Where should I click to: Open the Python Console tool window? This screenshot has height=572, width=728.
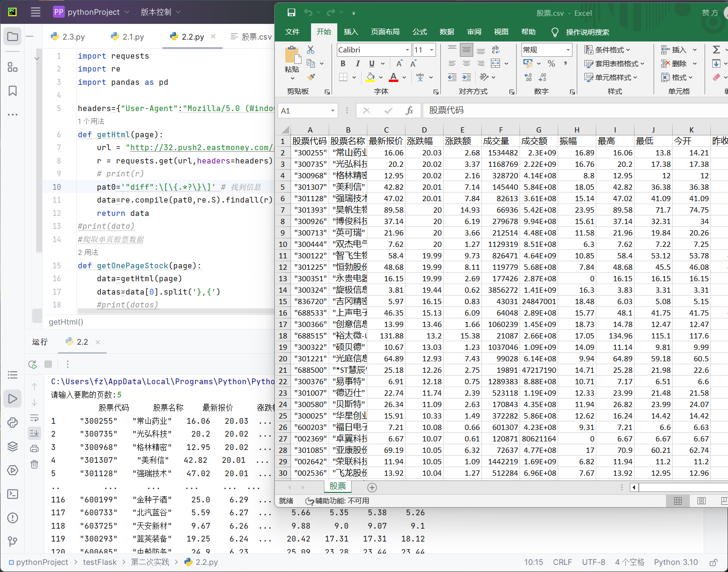click(x=13, y=422)
